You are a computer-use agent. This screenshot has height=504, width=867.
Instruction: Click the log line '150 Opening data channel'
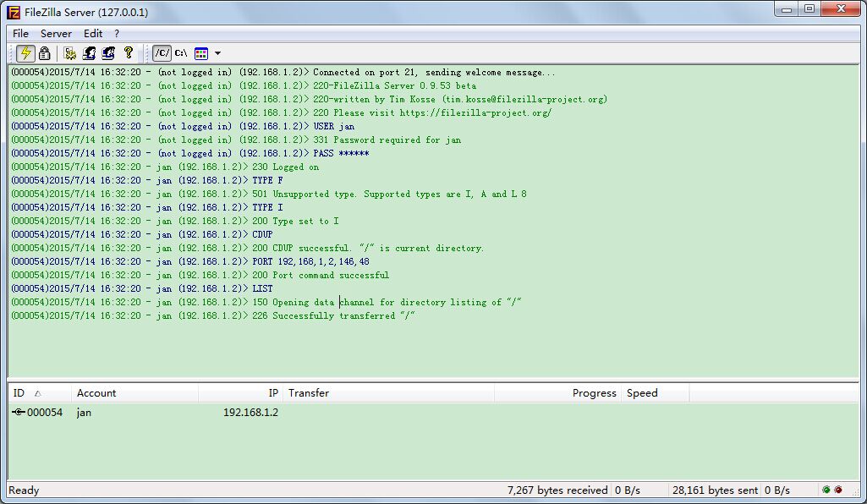[266, 302]
